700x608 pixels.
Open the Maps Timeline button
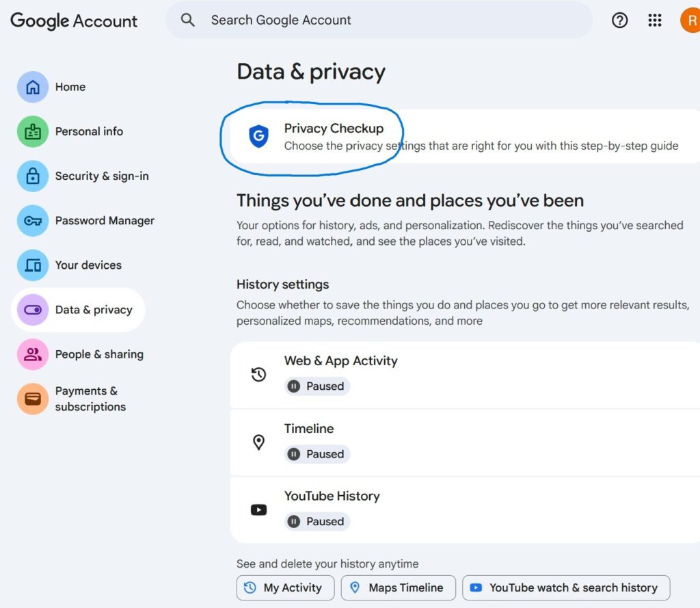click(x=399, y=587)
